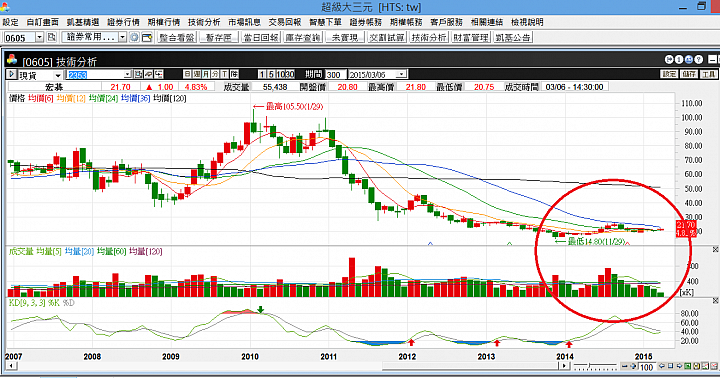This screenshot has height=378, width=720.
Task: Click the 設定 button in chart toolbar
Action: 669,74
